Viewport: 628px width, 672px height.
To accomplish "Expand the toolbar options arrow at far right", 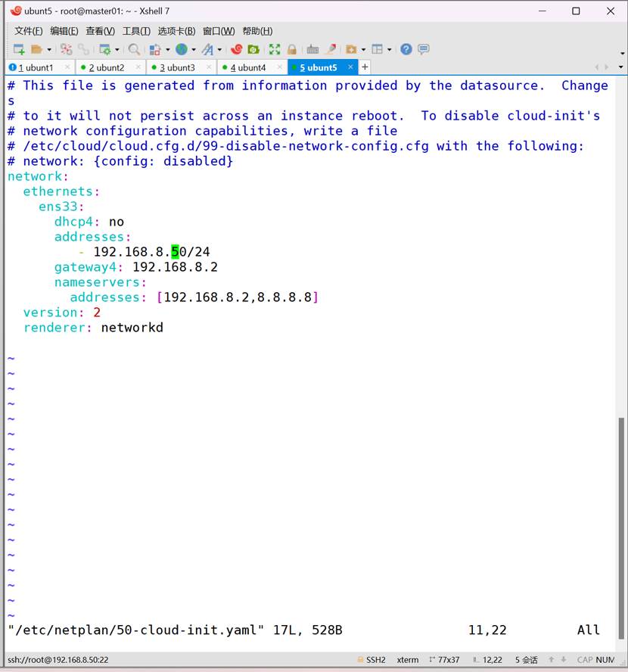I will [x=622, y=54].
